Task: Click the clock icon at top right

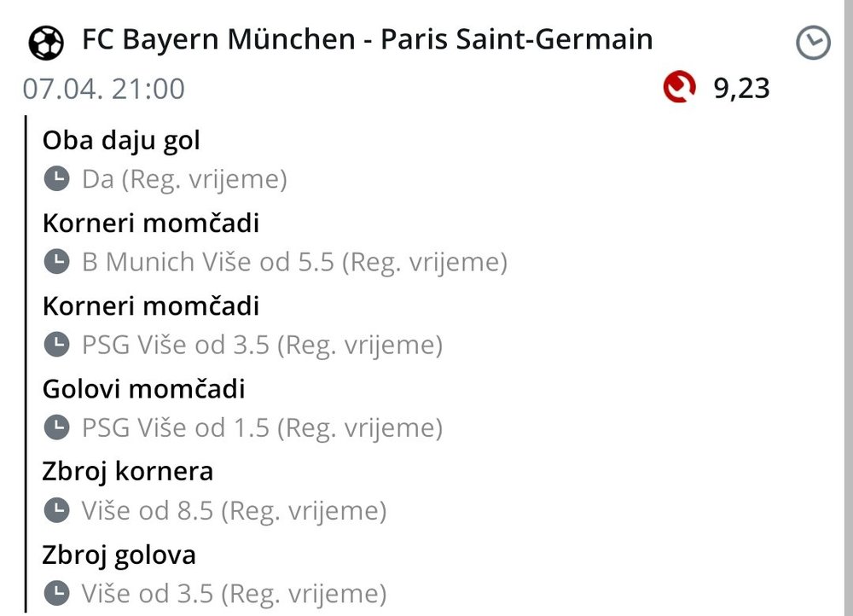Action: point(813,43)
